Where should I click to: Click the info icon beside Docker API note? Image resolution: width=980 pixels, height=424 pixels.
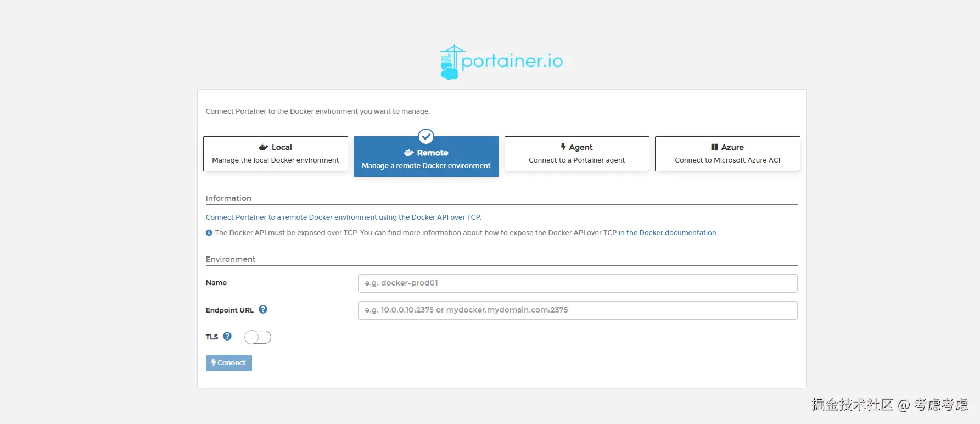209,233
